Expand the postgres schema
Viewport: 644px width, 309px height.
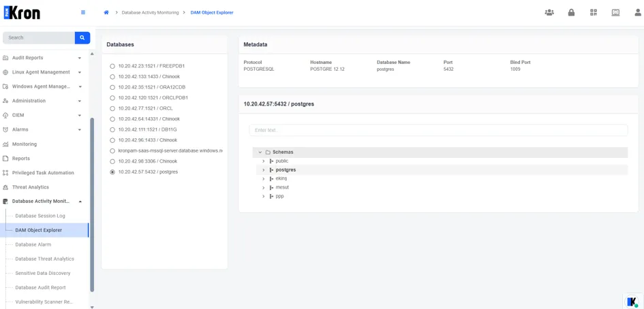tap(264, 170)
